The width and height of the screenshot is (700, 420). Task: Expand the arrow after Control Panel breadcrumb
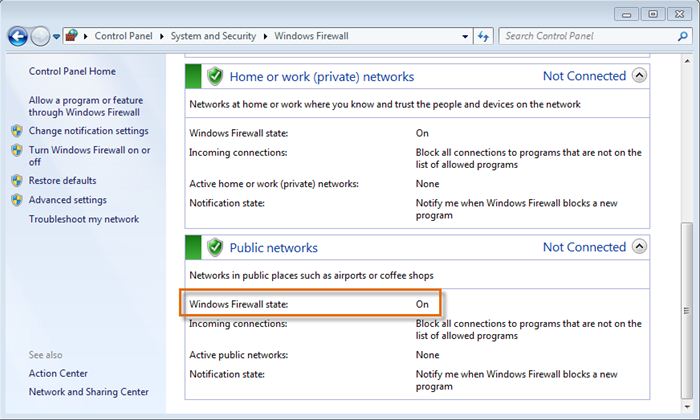coord(162,36)
